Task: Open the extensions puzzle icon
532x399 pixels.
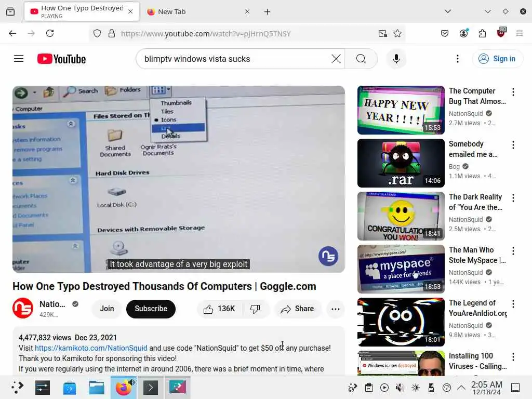Action: pyautogui.click(x=482, y=33)
